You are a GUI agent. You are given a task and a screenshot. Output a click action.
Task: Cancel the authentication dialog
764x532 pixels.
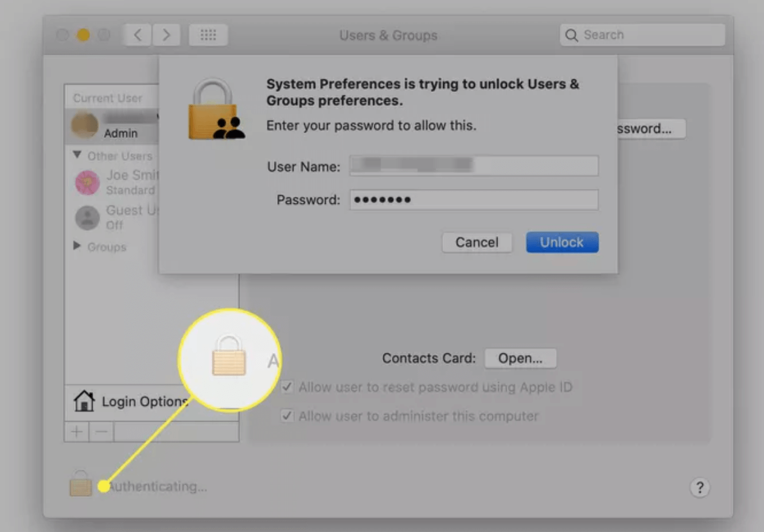click(x=477, y=242)
